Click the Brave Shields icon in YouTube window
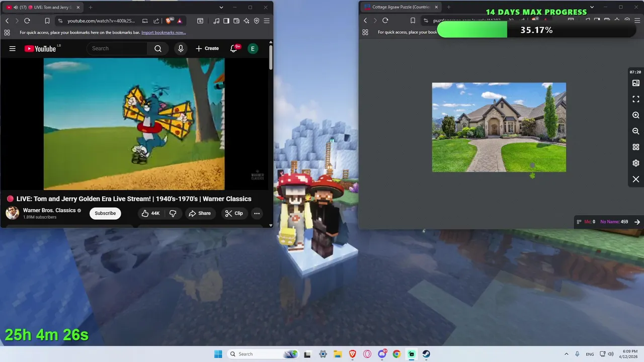This screenshot has width=644, height=362. [x=169, y=21]
